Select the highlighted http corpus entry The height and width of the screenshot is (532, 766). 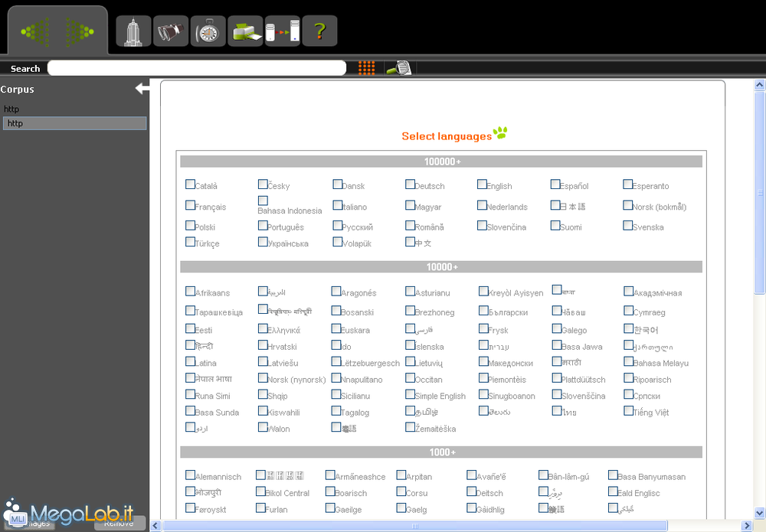(75, 123)
